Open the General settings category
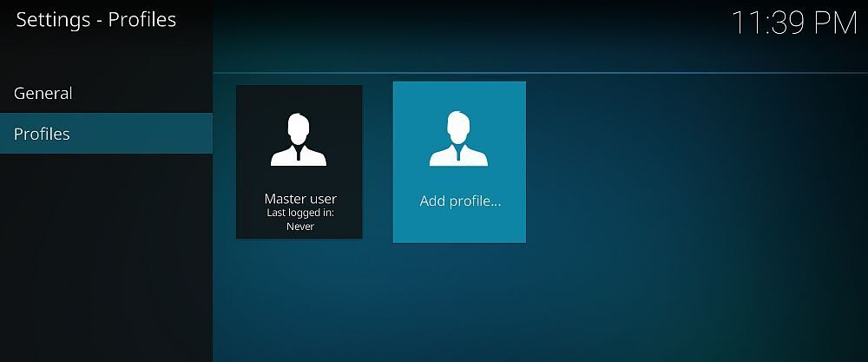 tap(106, 93)
